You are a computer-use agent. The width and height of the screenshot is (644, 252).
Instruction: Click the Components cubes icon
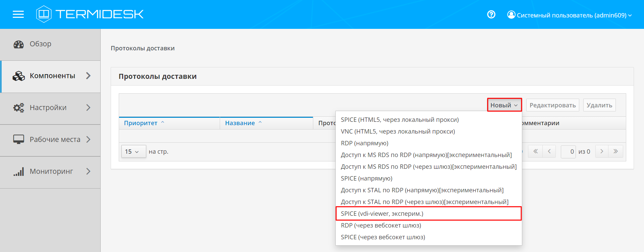click(18, 76)
